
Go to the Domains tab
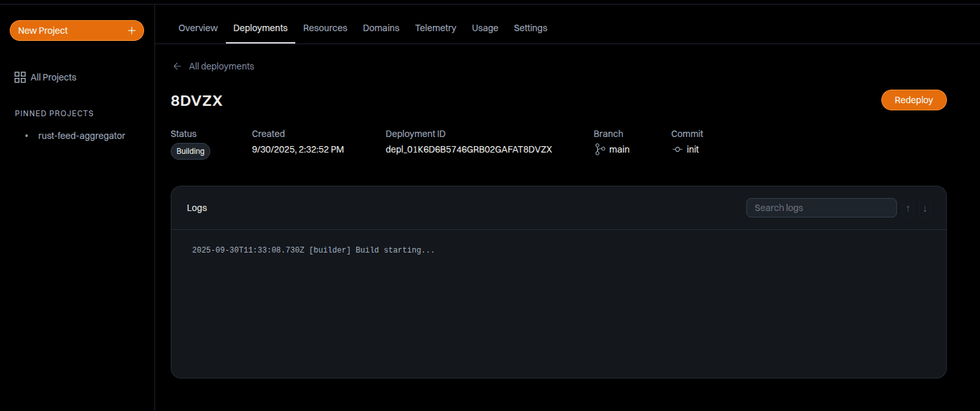(x=381, y=28)
